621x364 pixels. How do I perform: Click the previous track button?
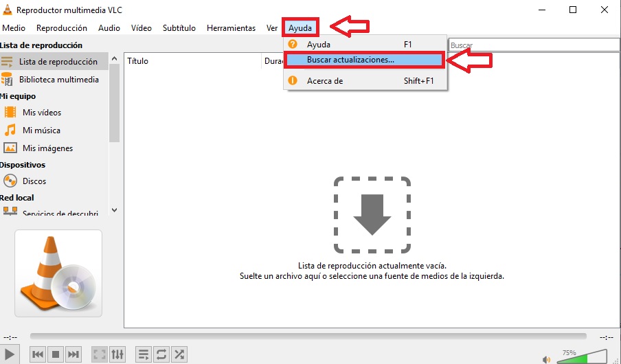[38, 354]
